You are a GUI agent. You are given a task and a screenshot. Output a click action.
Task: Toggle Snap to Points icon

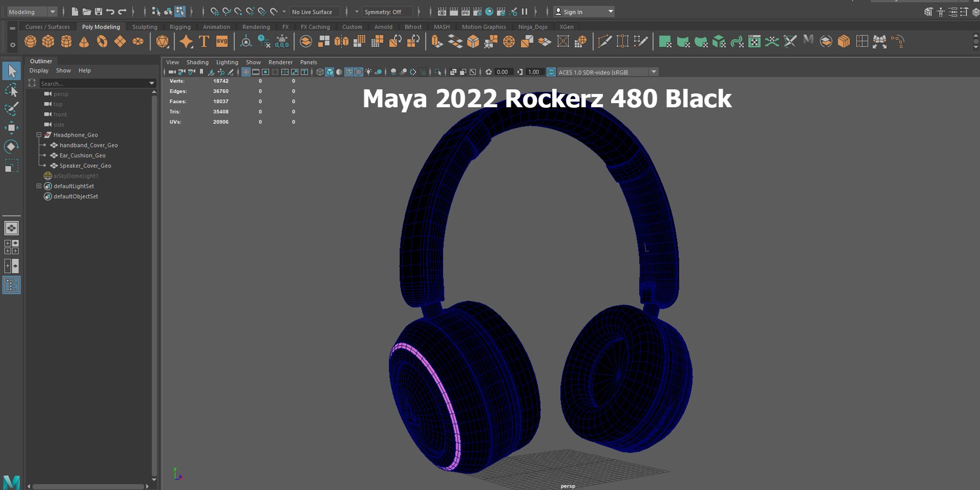pyautogui.click(x=238, y=11)
